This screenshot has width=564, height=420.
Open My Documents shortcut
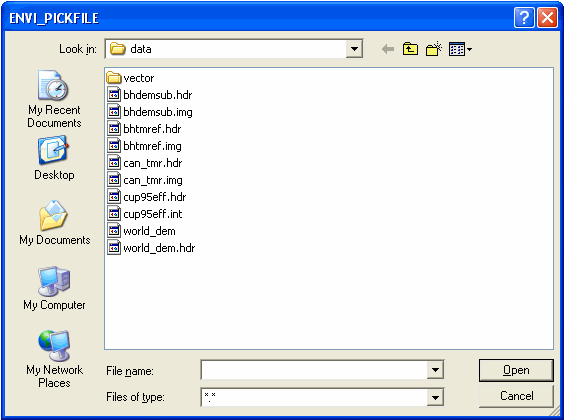click(54, 223)
